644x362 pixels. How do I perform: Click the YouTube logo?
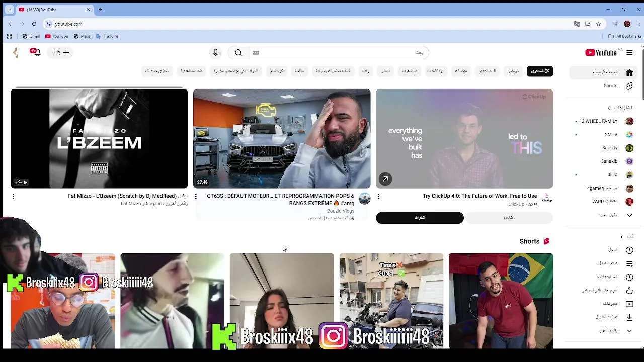point(601,53)
